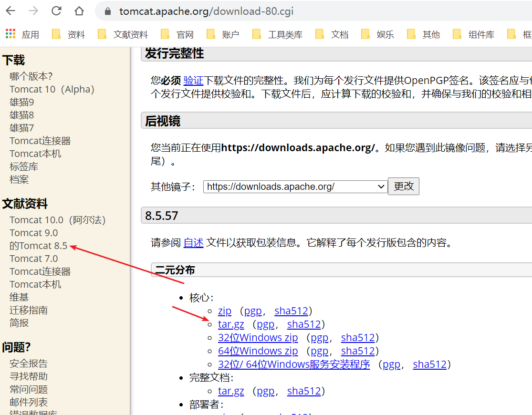Open the 应用 apps grid icon
Image resolution: width=532 pixels, height=415 pixels.
[x=10, y=34]
